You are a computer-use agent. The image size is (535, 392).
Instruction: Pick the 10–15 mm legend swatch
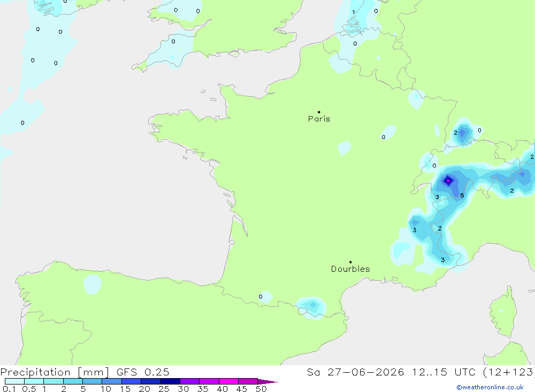pos(112,381)
